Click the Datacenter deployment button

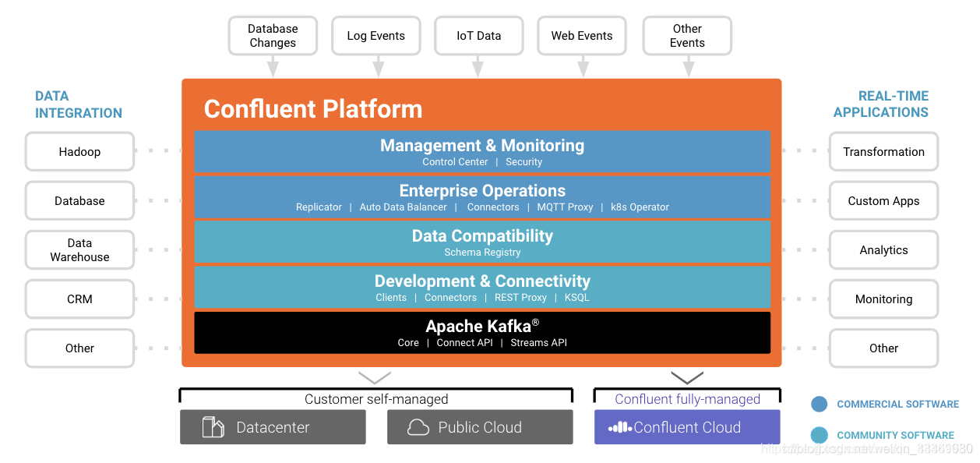(273, 427)
